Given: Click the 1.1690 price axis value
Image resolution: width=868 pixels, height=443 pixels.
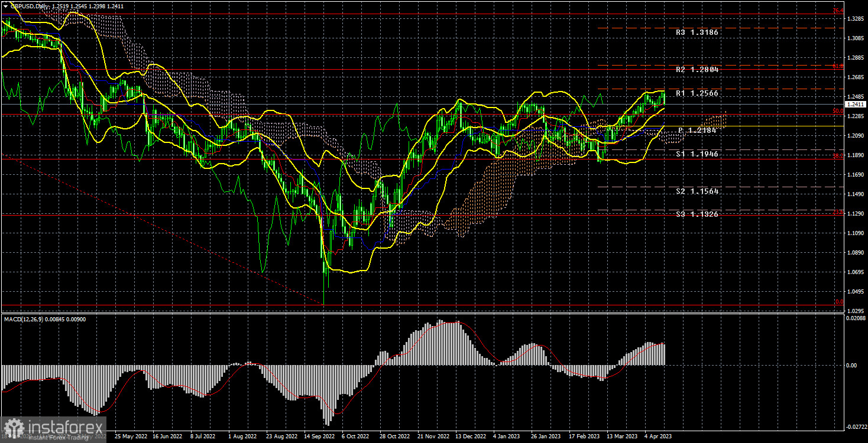Looking at the screenshot, I should point(855,175).
